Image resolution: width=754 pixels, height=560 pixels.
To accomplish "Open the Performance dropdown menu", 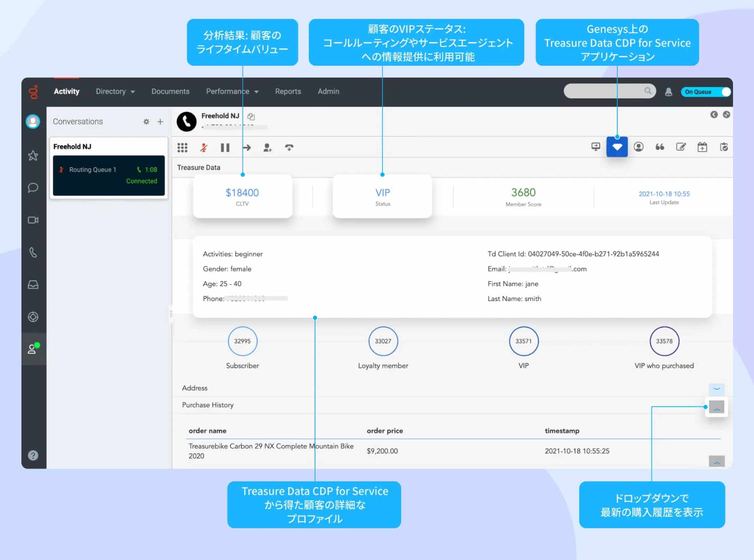I will (232, 91).
